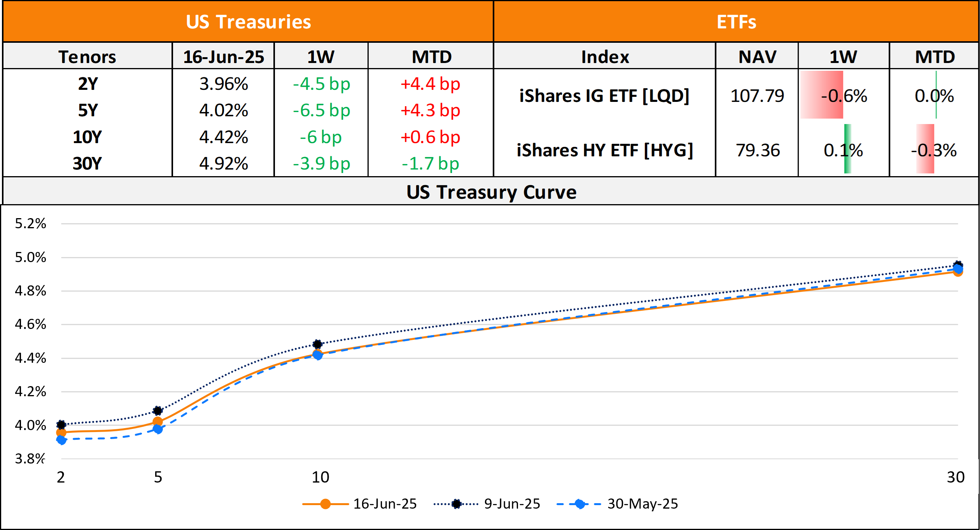The image size is (980, 530).
Task: Select the 30Y yield cell showing 4.92%
Action: click(224, 163)
